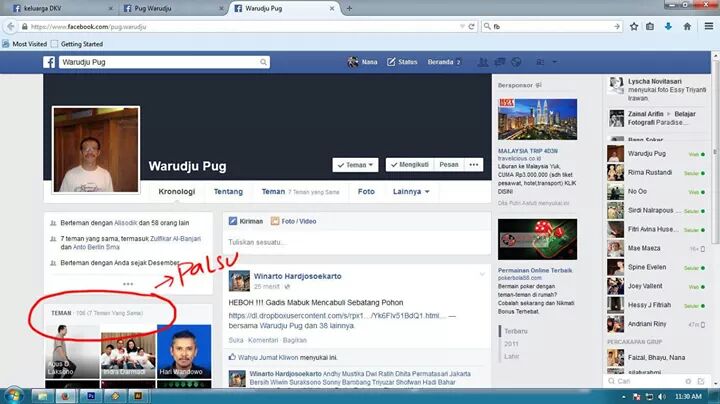The image size is (720, 404).
Task: Open chat with Rima Rustandi
Action: [x=656, y=173]
